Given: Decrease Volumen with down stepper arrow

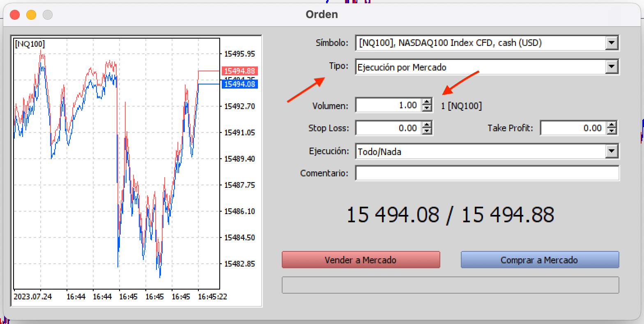Looking at the screenshot, I should pos(427,109).
